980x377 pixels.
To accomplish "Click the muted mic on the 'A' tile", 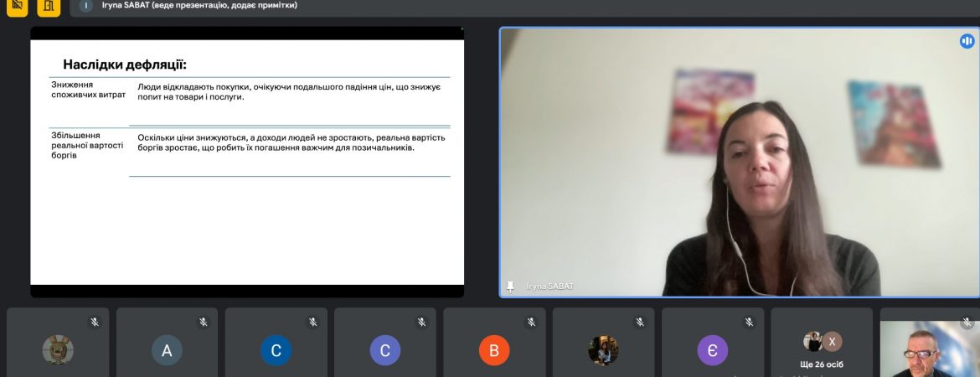I will click(204, 322).
